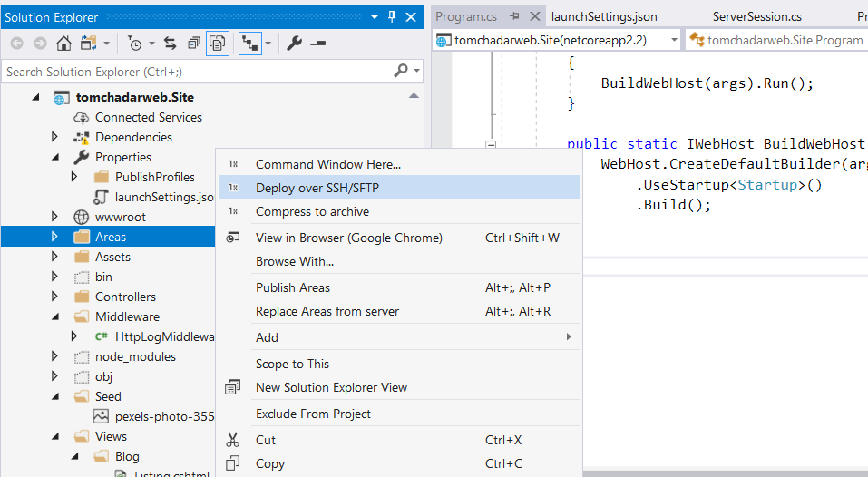Choose Scope to This
The image size is (868, 477).
click(399, 364)
